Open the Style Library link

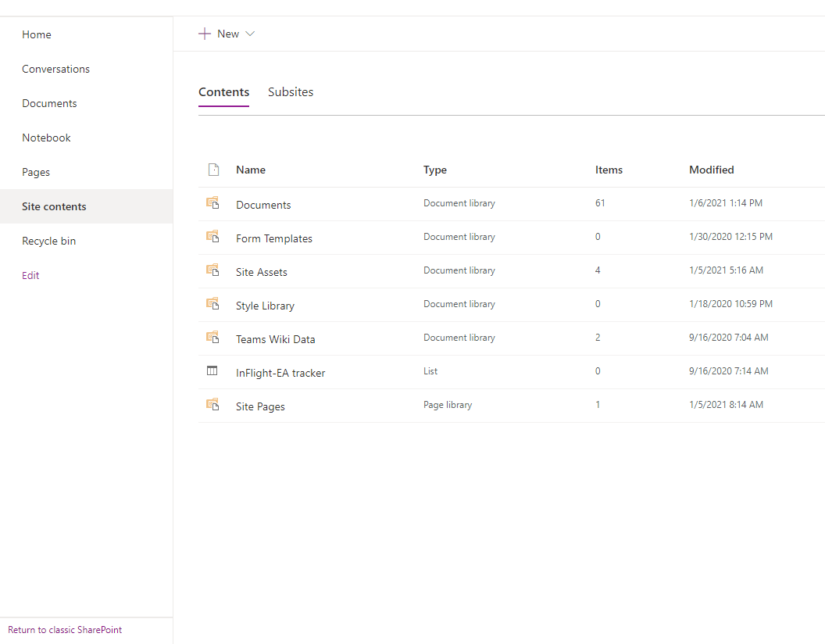[x=265, y=306]
